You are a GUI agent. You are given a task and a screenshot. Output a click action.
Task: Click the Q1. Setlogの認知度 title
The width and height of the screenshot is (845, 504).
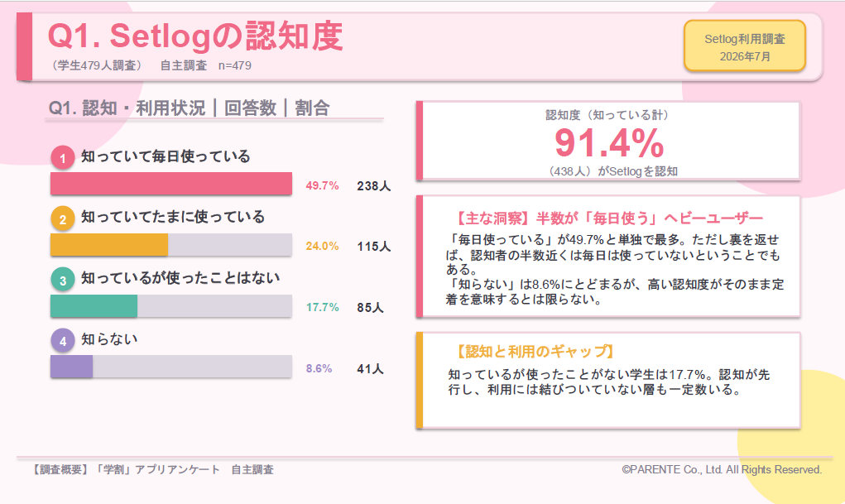(195, 36)
